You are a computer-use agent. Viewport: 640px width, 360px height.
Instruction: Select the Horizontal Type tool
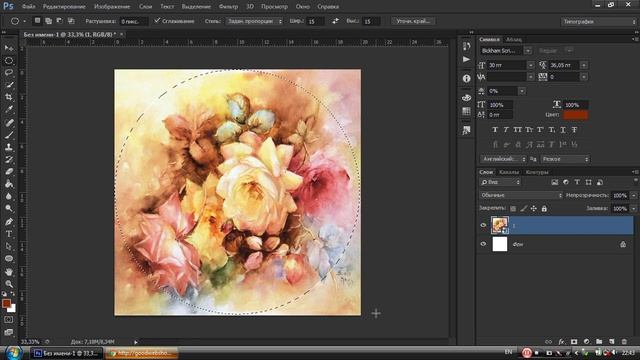point(9,234)
